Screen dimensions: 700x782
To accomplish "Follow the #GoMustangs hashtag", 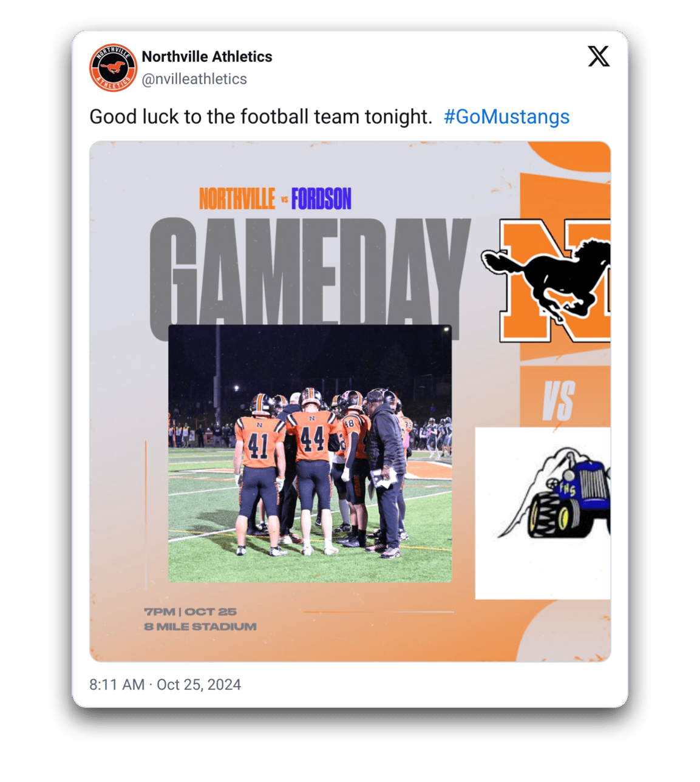I will point(506,117).
